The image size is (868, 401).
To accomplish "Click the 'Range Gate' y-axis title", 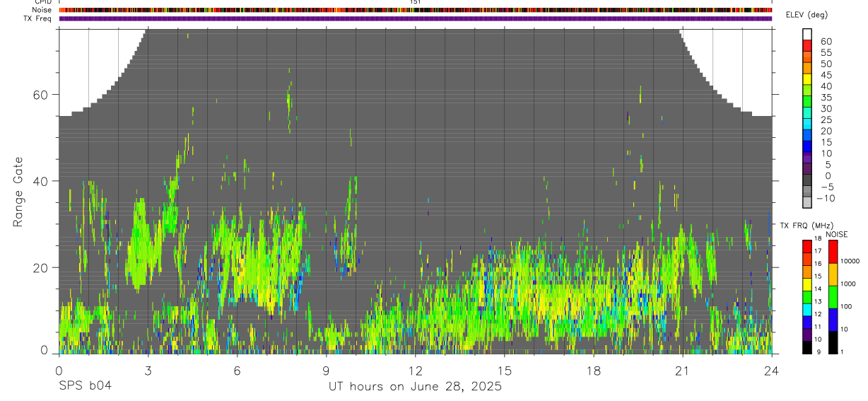I will click(x=19, y=192).
